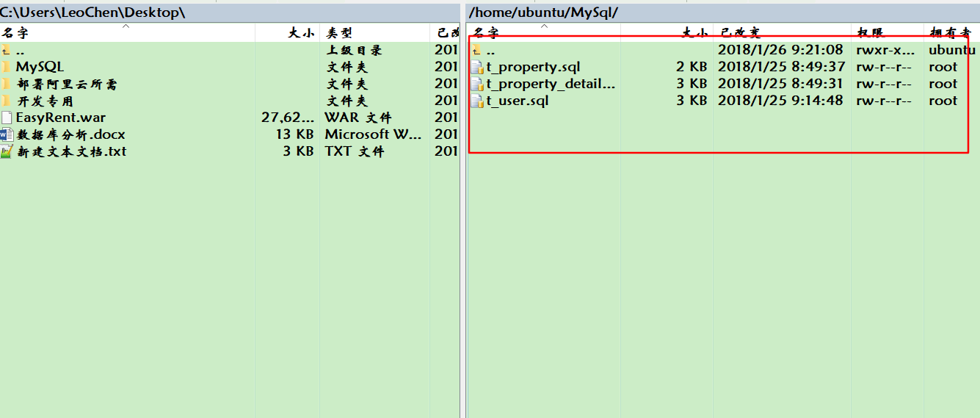Sort local files by 大小 column
The width and height of the screenshot is (980, 418).
click(x=288, y=32)
